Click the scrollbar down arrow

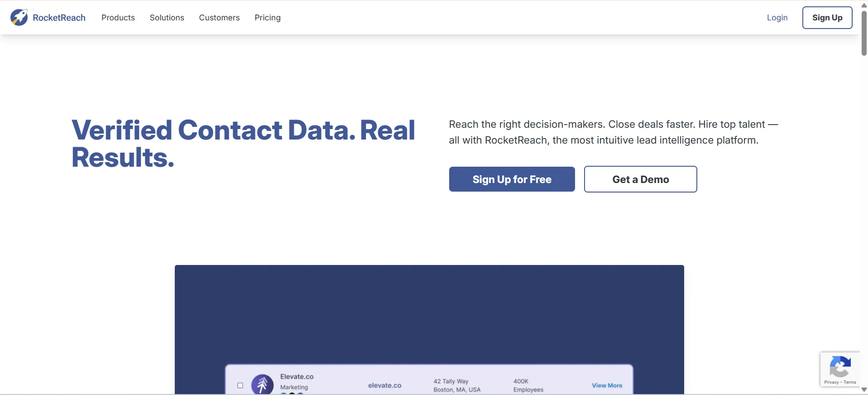pyautogui.click(x=864, y=390)
